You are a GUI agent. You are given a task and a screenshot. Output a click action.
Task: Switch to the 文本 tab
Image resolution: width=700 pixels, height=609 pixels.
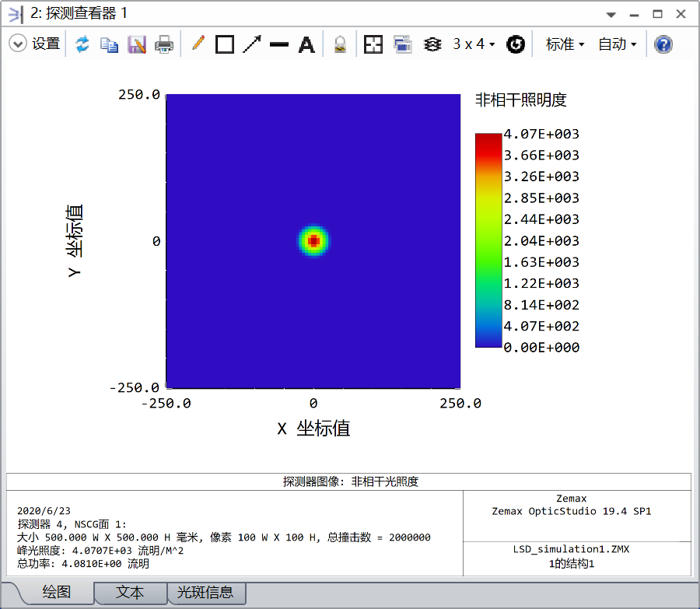(130, 593)
